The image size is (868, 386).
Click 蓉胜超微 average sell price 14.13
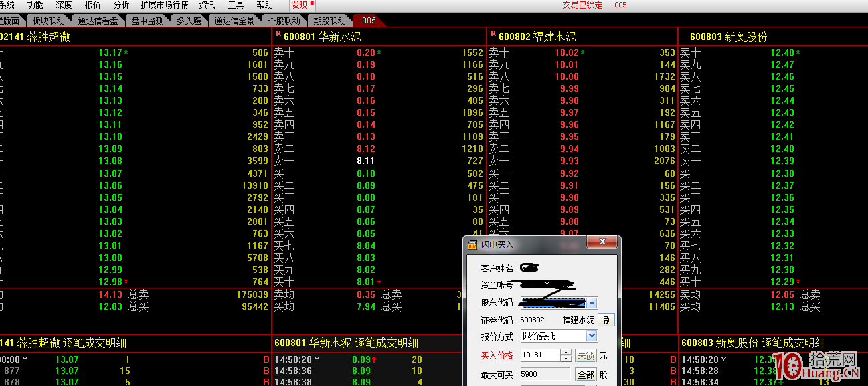pos(110,294)
